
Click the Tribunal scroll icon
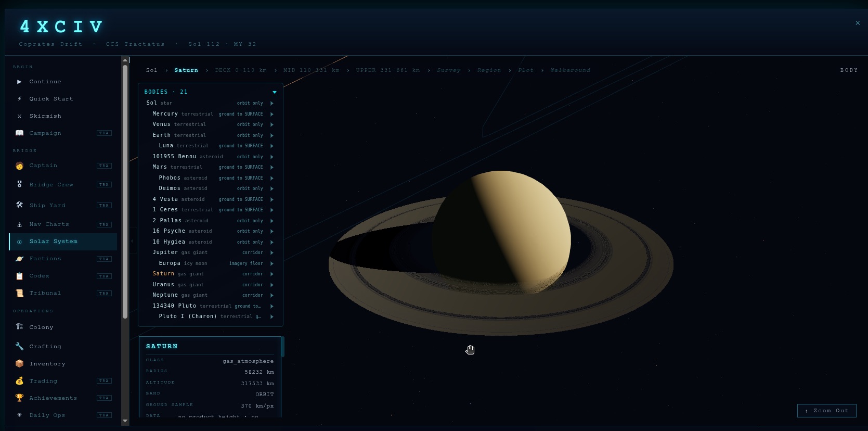pyautogui.click(x=19, y=293)
